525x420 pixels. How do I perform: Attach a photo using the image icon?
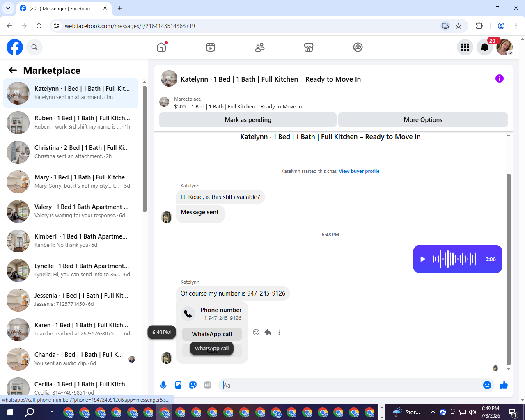point(178,385)
